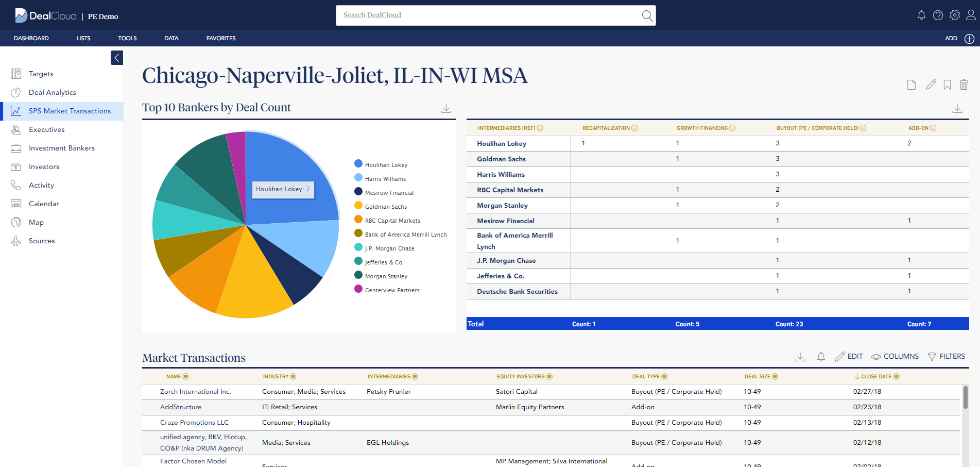
Task: Toggle RBC Capital Markets legend series
Action: tap(387, 220)
